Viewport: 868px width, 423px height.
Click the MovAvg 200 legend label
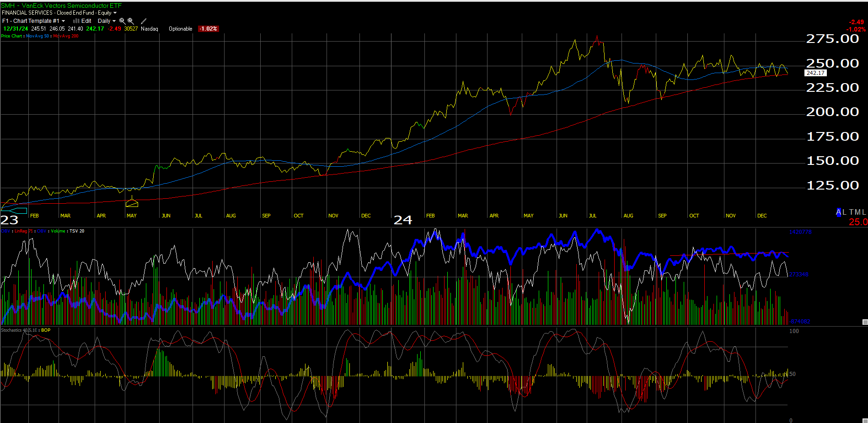click(x=66, y=36)
